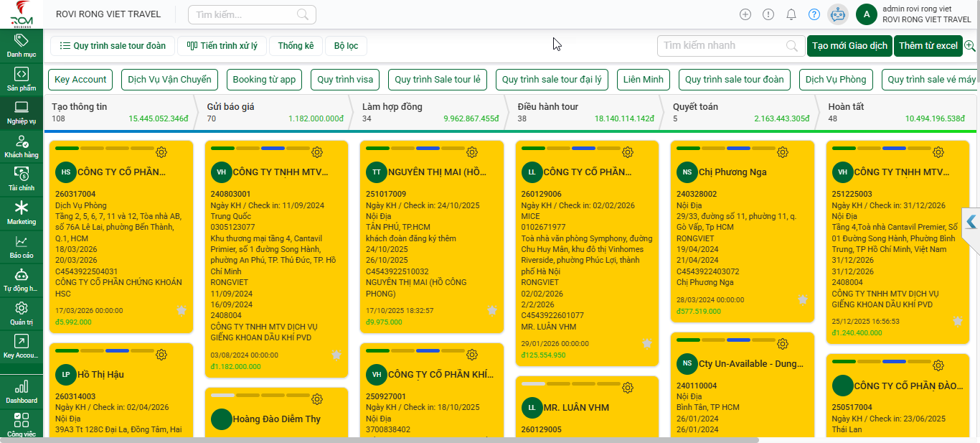Click the plus circle icon in header
Viewport: 980px width, 443px height.
pos(745,14)
